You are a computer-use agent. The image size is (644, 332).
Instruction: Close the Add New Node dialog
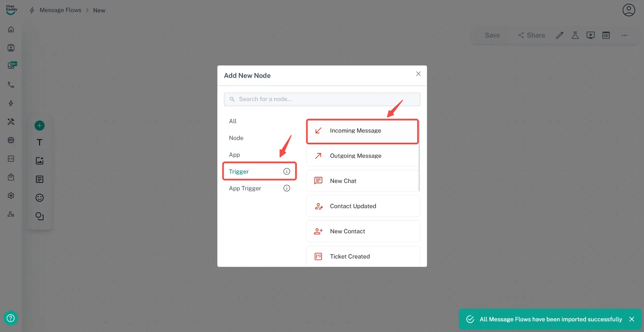418,74
